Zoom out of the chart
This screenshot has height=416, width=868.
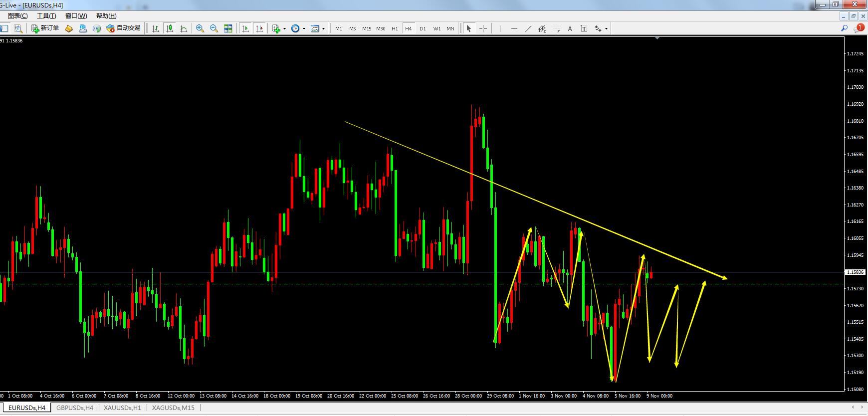[x=214, y=28]
